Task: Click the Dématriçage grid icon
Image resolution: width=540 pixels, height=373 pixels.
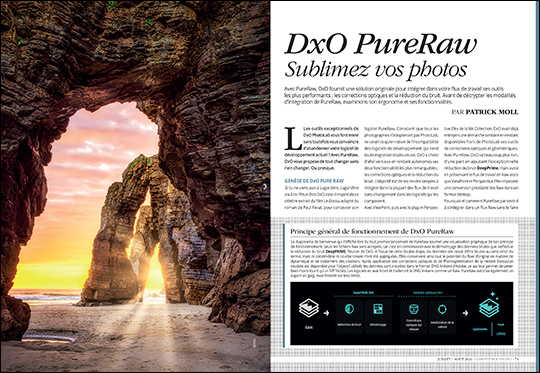Action: 378,309
